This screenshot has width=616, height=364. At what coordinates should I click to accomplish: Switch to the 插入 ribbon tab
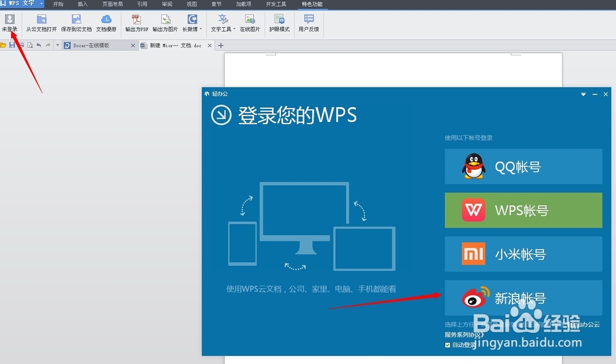click(83, 4)
